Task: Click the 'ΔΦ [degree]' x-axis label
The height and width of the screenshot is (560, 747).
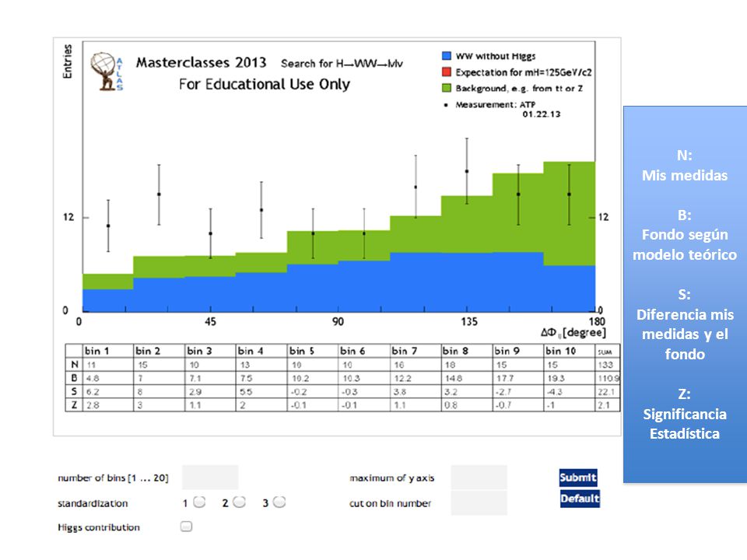Action: tap(573, 332)
